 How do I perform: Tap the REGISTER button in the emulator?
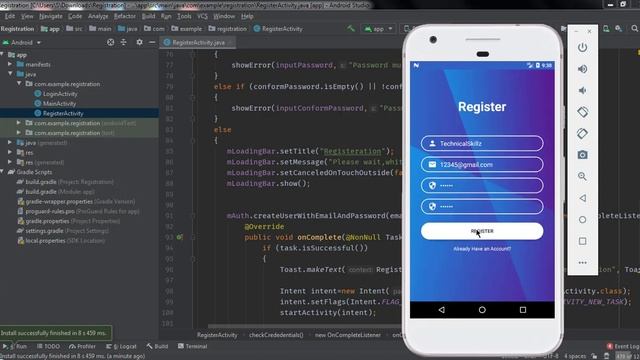coord(482,231)
